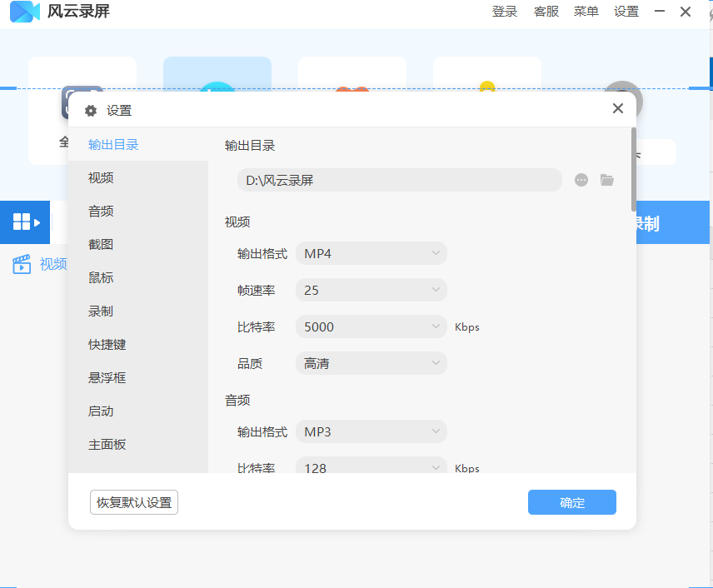The height and width of the screenshot is (588, 713).
Task: Click the 确定 confirm button
Action: [x=572, y=502]
